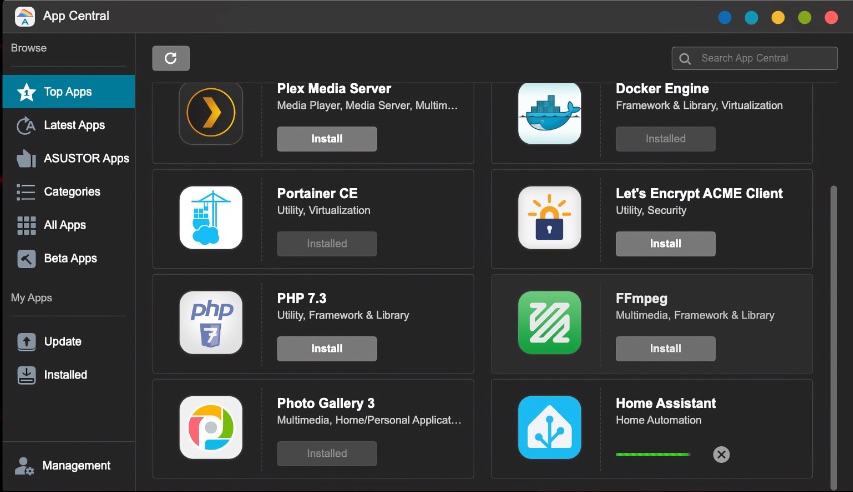Click 'Framework & Library, Virtualization' category text
853x492 pixels.
point(699,106)
